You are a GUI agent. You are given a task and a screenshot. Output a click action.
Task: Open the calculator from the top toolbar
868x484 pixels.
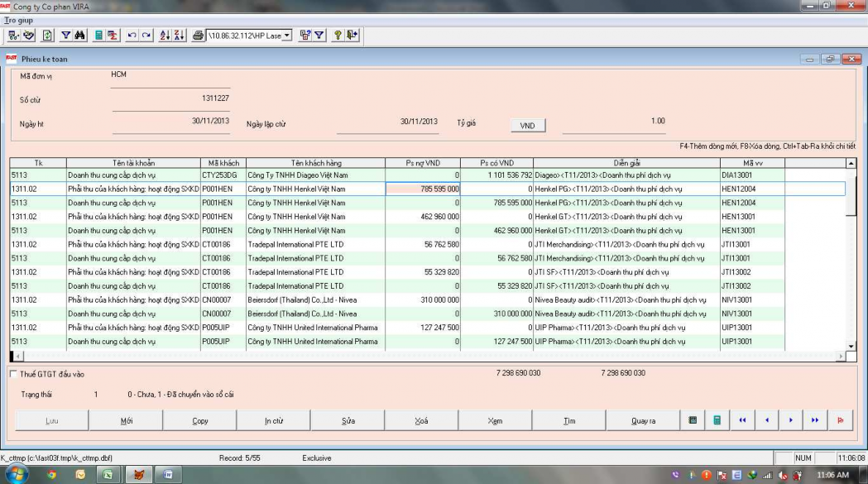98,36
